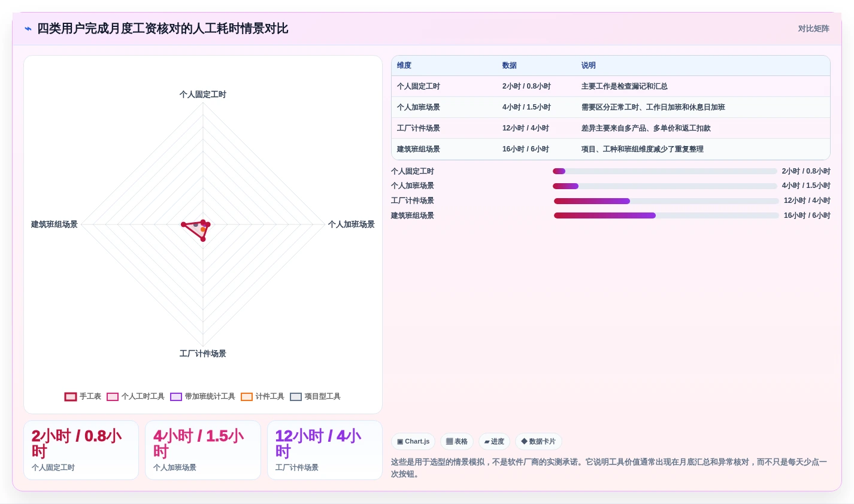Click the 16小时 / 6小时 table cell
This screenshot has width=854, height=504.
coord(537,150)
